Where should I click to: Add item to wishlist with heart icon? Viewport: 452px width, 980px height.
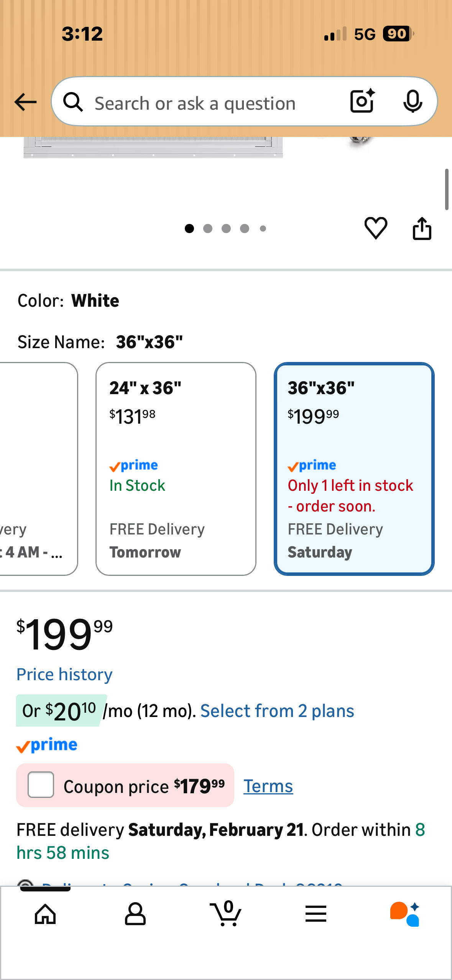point(376,228)
